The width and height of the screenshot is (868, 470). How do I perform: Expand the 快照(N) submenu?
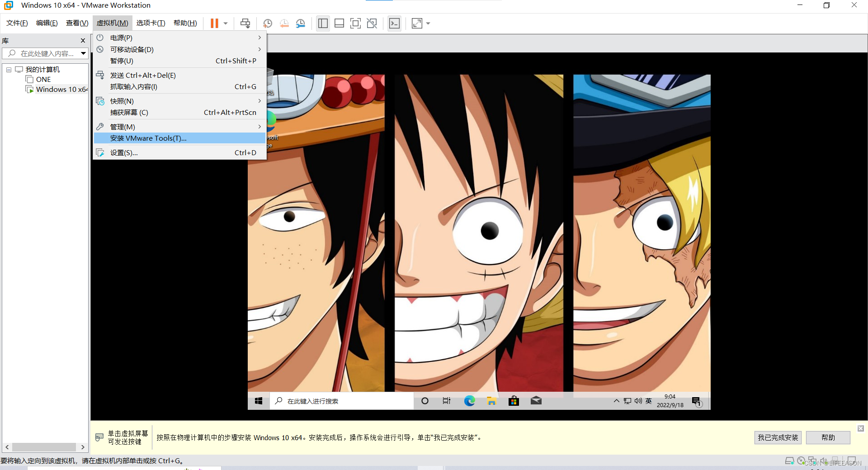(179, 101)
